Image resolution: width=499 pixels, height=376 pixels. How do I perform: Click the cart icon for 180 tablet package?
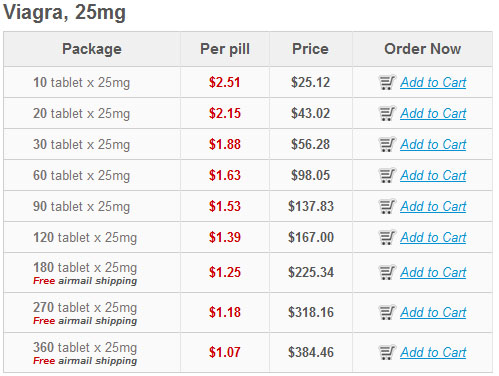pos(387,272)
